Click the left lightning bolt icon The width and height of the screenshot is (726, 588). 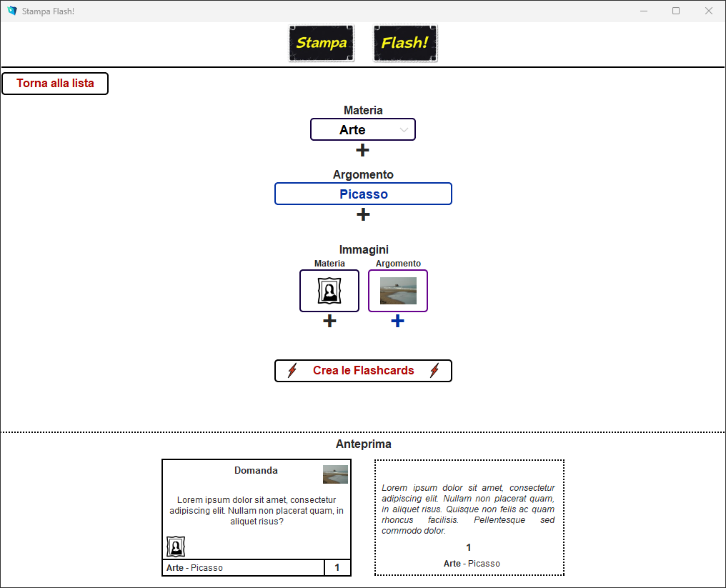click(x=292, y=371)
